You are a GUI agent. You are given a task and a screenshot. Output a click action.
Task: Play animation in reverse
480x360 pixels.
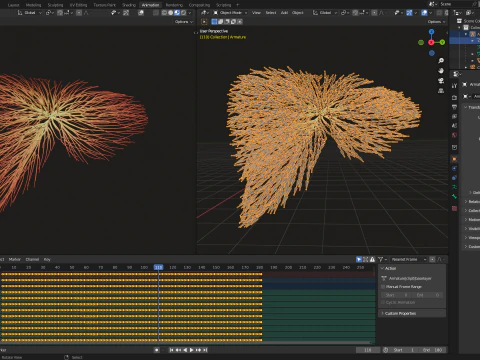[x=185, y=350]
